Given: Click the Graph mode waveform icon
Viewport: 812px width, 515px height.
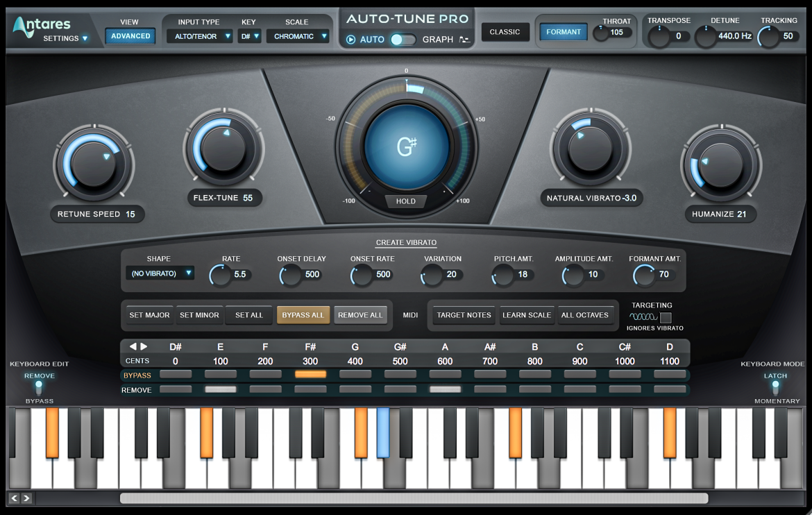Looking at the screenshot, I should pyautogui.click(x=464, y=40).
